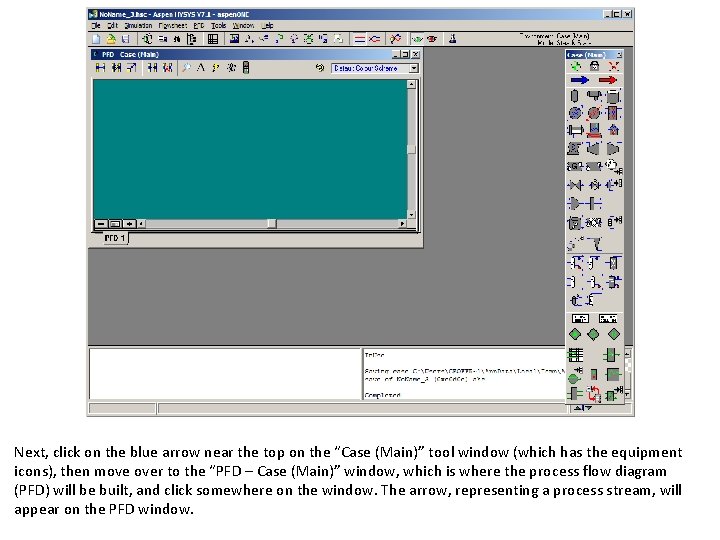This screenshot has width=720, height=540.
Task: Open the Window menu
Action: [x=243, y=26]
